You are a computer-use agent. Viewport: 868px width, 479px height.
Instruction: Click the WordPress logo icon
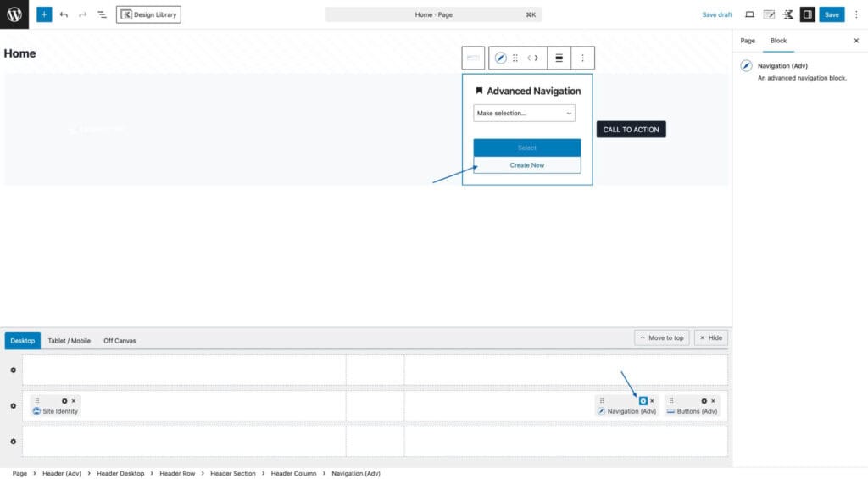tap(14, 14)
